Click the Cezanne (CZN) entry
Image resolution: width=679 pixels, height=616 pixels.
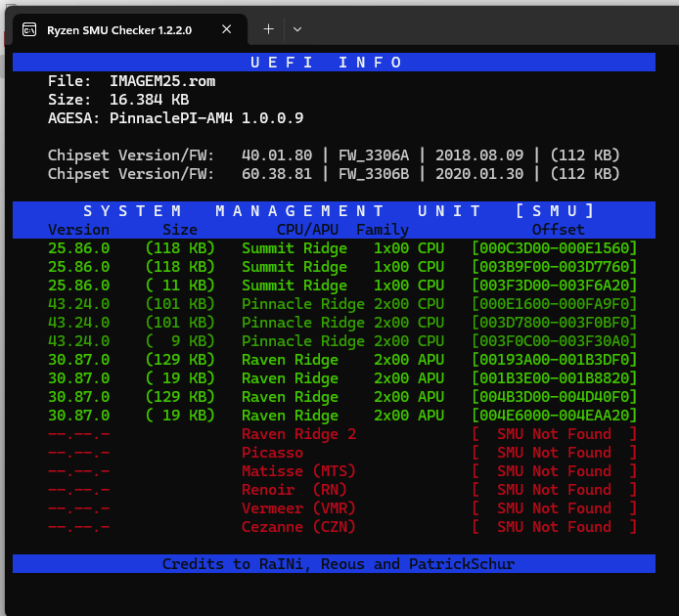pyautogui.click(x=298, y=527)
